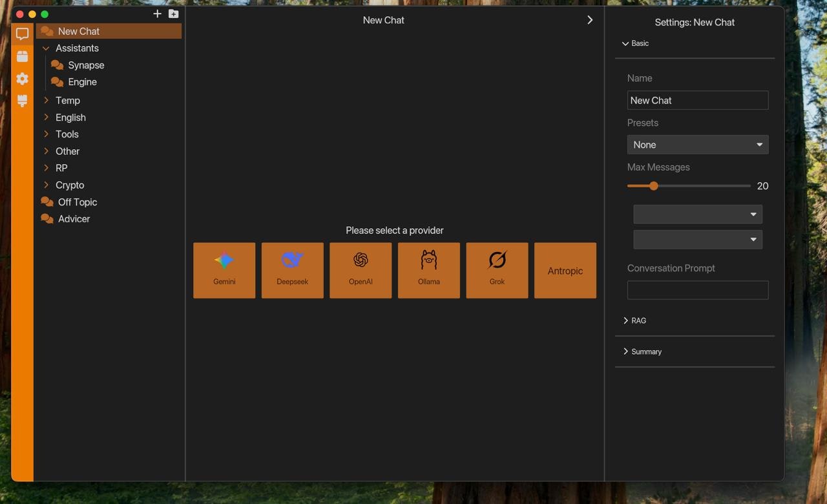Select the Gemini provider icon

pyautogui.click(x=224, y=269)
